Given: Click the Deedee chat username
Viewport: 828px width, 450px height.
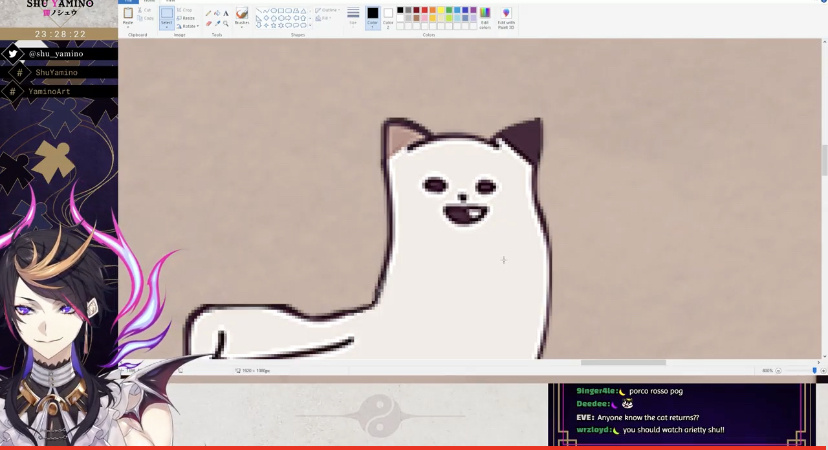Looking at the screenshot, I should [x=592, y=404].
